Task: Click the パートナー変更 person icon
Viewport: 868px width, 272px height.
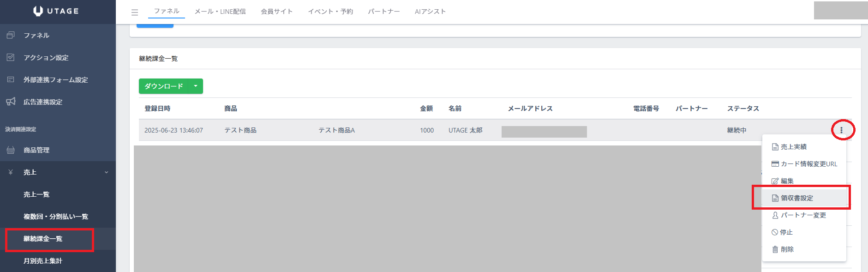Action: tap(775, 215)
